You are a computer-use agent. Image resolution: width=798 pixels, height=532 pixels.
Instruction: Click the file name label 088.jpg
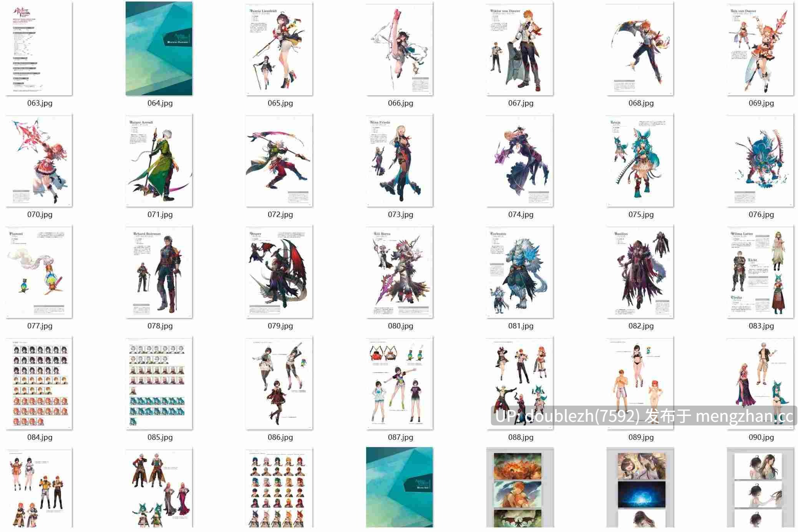pyautogui.click(x=521, y=437)
